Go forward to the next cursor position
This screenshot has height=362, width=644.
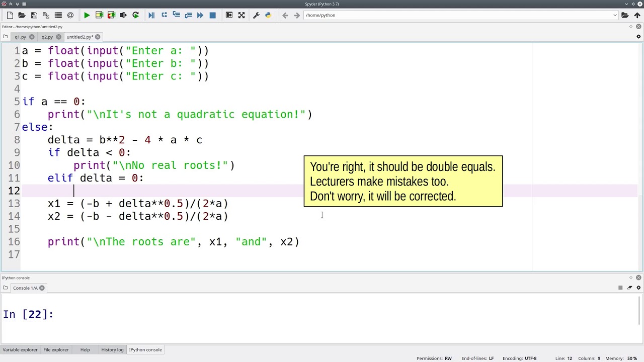point(297,15)
